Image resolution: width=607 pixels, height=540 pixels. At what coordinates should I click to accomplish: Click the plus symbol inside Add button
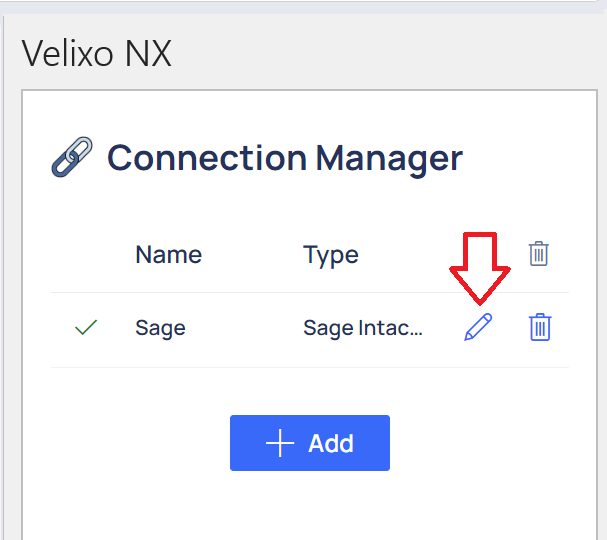pyautogui.click(x=280, y=443)
